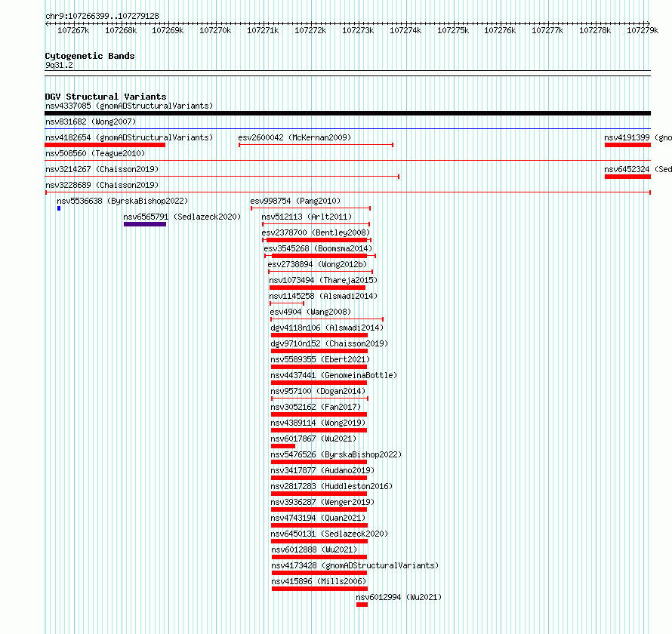The image size is (672, 634).
Task: Click the nsv1145258 short red span
Action: 287,303
